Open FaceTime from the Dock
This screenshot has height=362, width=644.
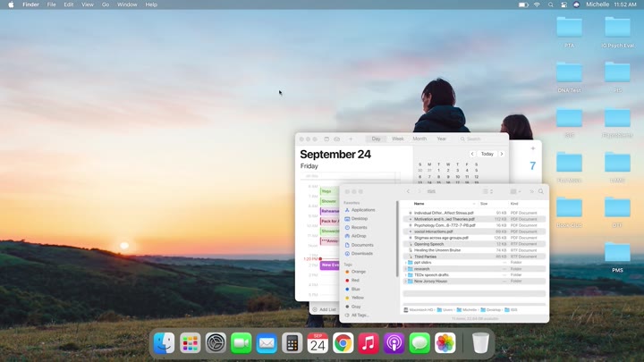point(241,343)
